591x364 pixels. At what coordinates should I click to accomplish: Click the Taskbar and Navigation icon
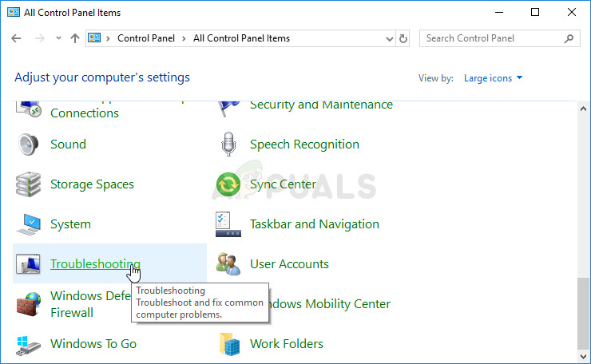[228, 224]
